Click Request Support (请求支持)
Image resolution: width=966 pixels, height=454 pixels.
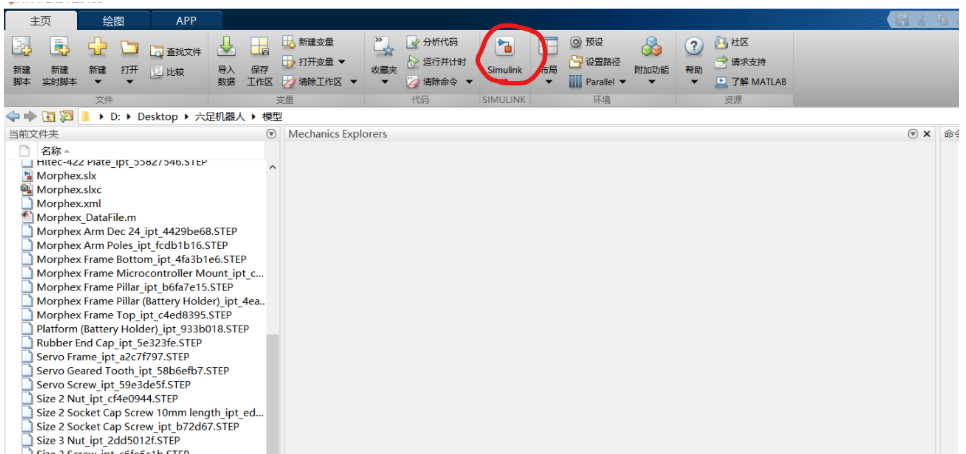740,62
